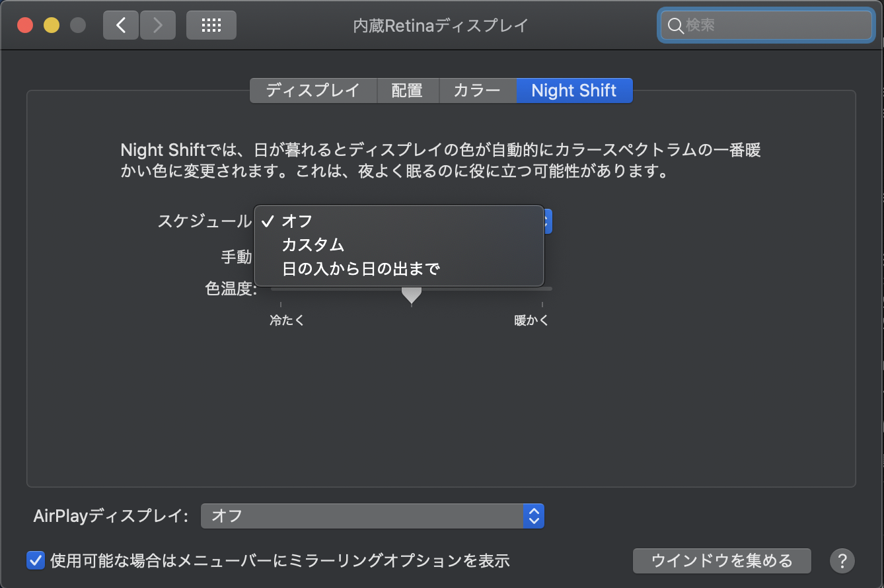The image size is (884, 588).
Task: Click the 内蔵Retinaディスプレイ window title
Action: [441, 26]
